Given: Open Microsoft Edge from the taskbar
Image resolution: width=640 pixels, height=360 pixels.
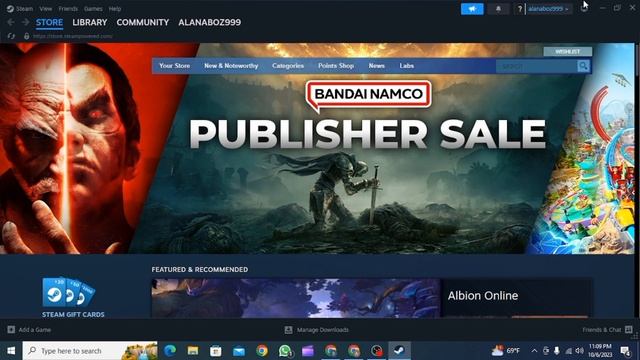Looking at the screenshot, I should pyautogui.click(x=170, y=350).
